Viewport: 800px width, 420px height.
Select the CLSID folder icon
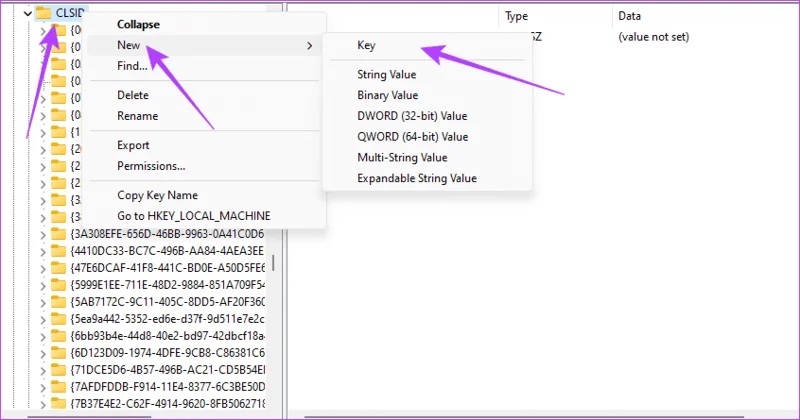click(x=44, y=13)
